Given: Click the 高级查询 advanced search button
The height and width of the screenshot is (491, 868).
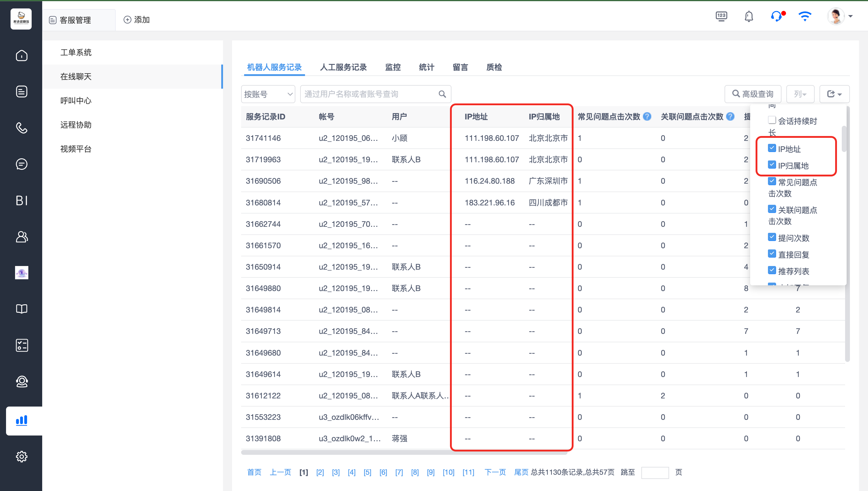Looking at the screenshot, I should coord(753,94).
